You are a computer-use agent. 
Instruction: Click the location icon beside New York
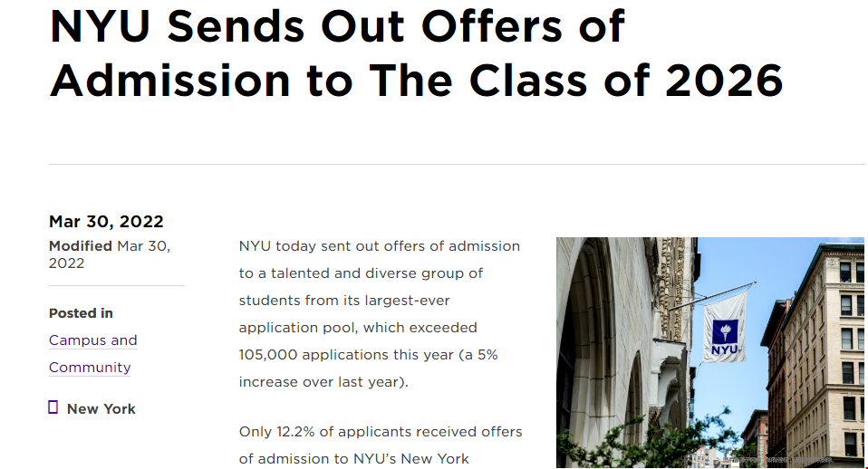pyautogui.click(x=53, y=407)
